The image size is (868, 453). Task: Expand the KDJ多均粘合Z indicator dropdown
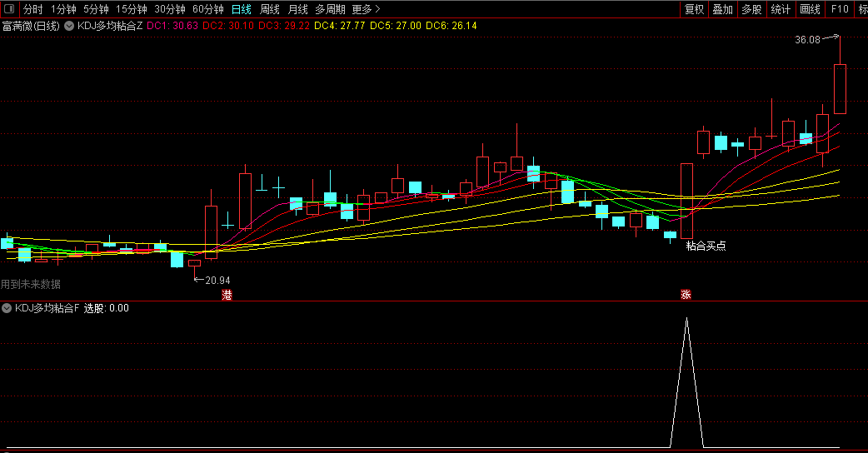pos(69,26)
